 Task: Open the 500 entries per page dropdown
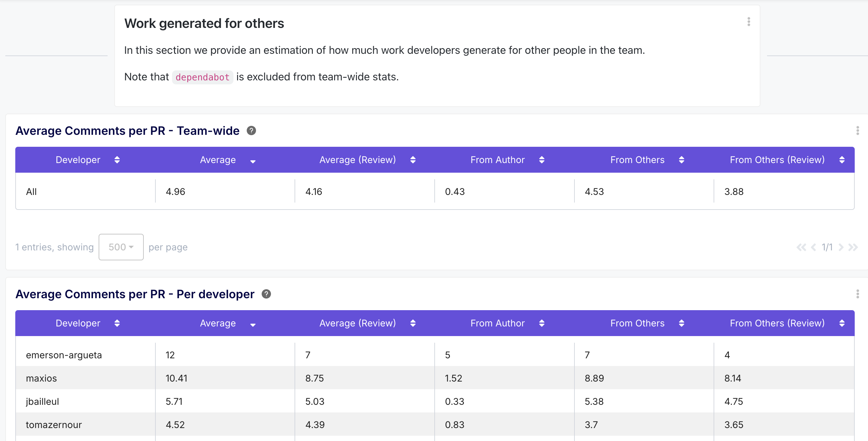(x=121, y=247)
